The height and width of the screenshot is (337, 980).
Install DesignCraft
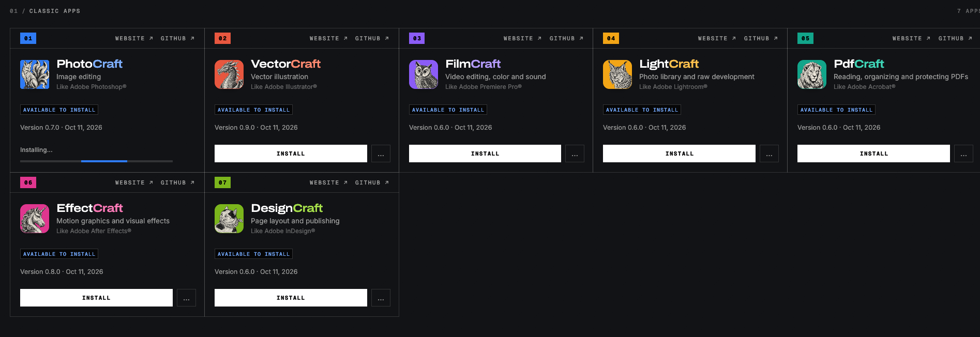(x=291, y=298)
